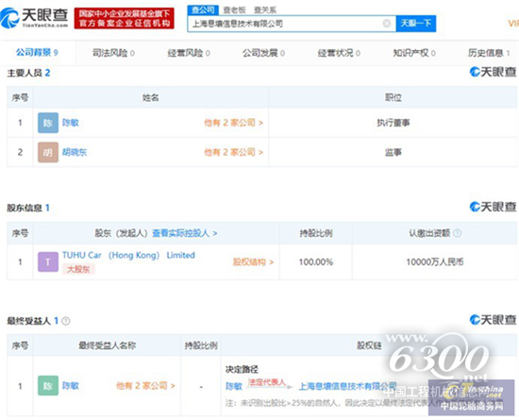
Task: Switch to the 查老板 search tab
Action: pos(234,10)
